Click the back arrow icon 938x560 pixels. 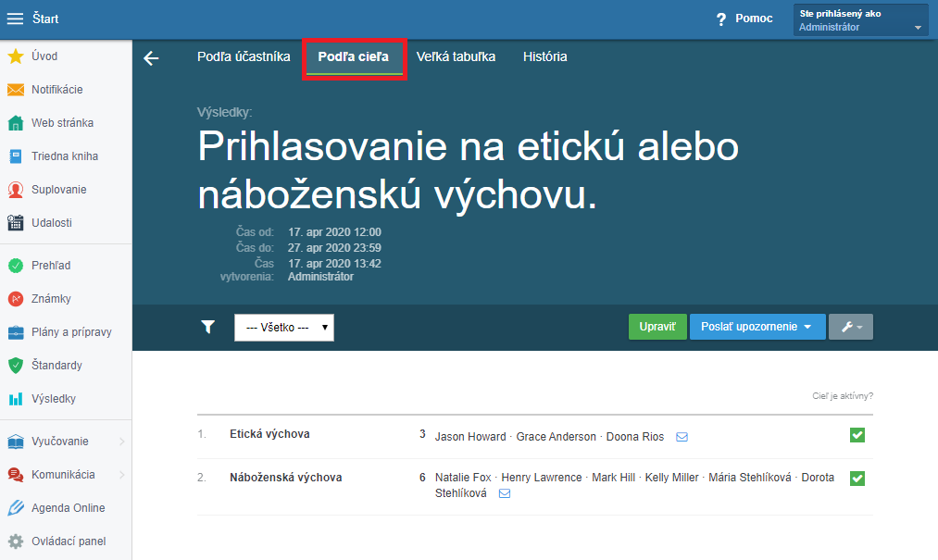click(151, 58)
